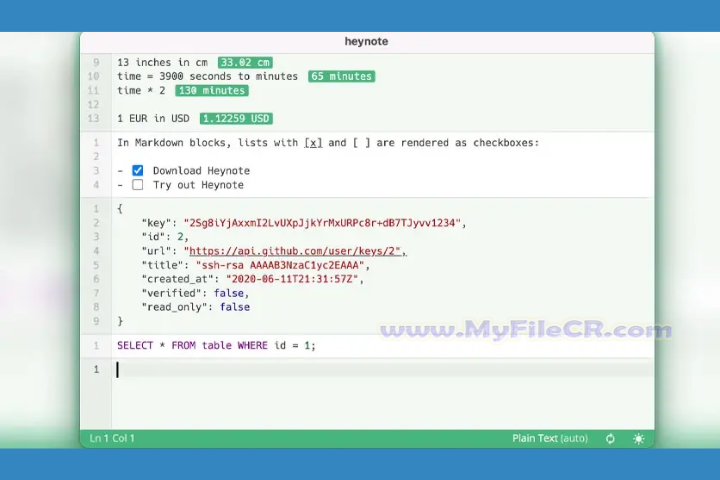Open the api.github.com user keys link
720x480 pixels.
click(x=294, y=251)
